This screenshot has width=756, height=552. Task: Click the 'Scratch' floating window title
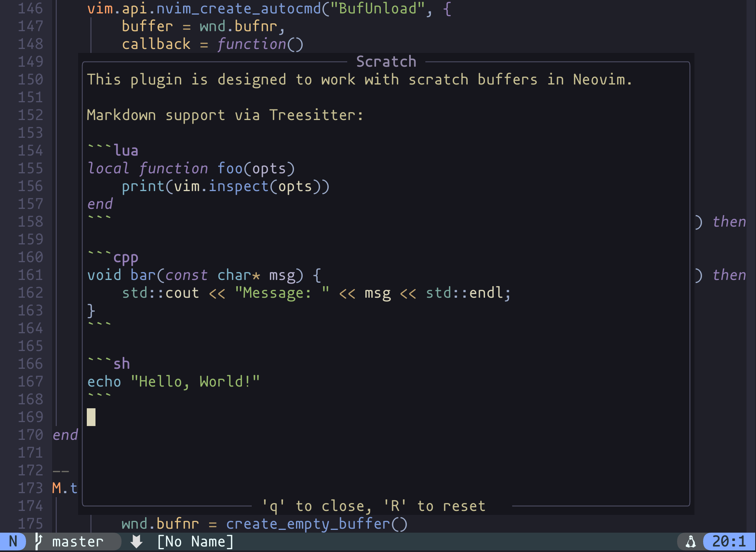click(x=386, y=62)
